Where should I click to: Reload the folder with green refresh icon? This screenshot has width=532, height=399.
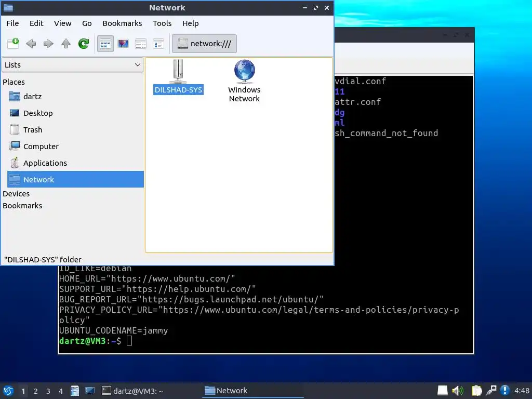pyautogui.click(x=84, y=44)
